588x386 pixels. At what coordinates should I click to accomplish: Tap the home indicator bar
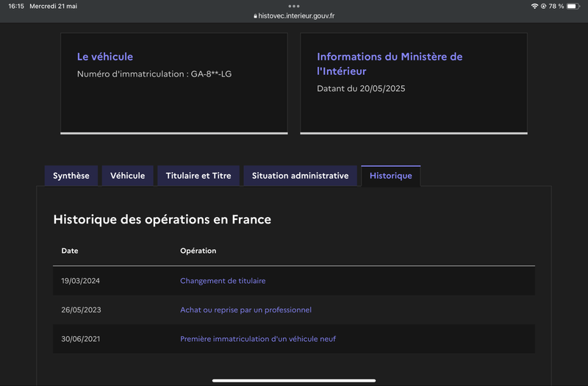click(x=294, y=380)
